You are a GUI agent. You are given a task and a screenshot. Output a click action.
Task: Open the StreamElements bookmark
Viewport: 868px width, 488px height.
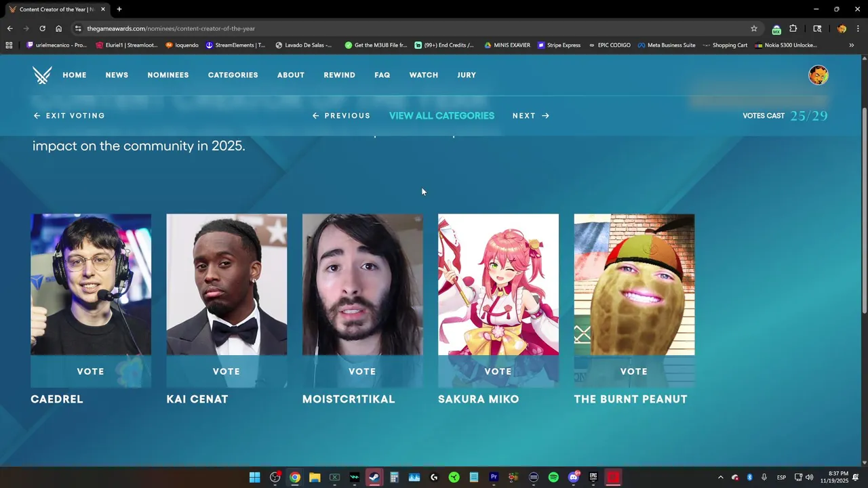click(x=235, y=45)
